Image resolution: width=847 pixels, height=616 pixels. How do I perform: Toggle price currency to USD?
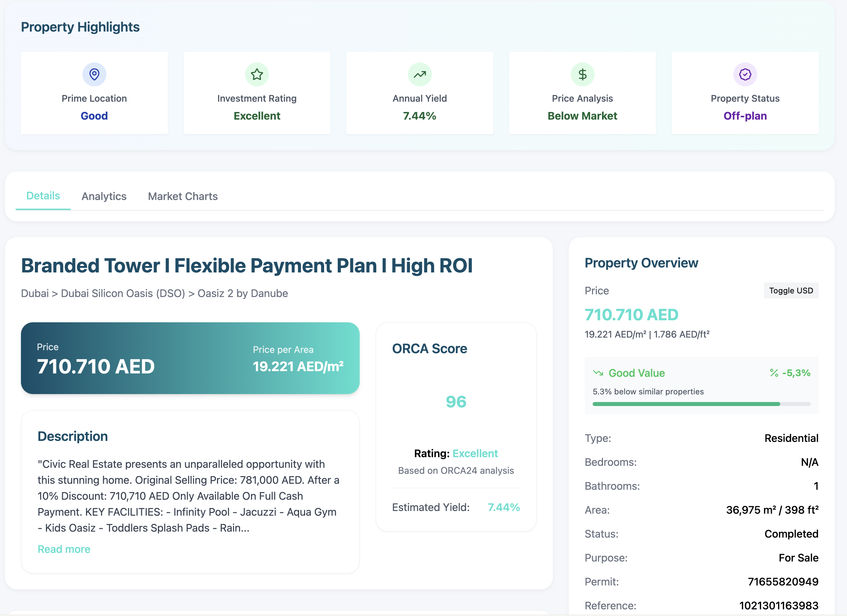pos(790,290)
